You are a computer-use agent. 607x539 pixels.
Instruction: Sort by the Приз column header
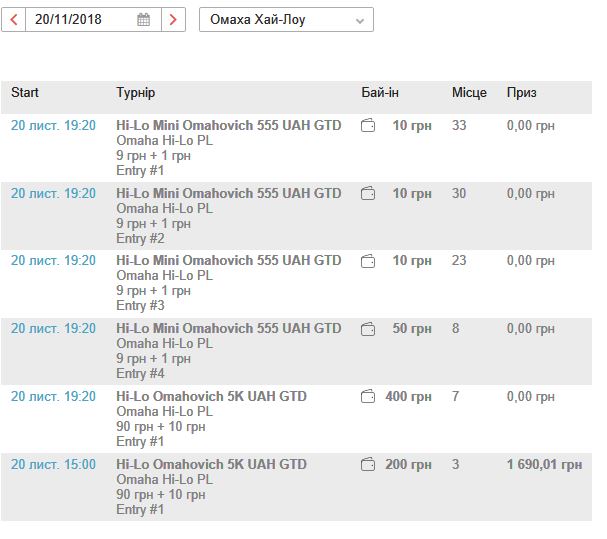pyautogui.click(x=521, y=93)
